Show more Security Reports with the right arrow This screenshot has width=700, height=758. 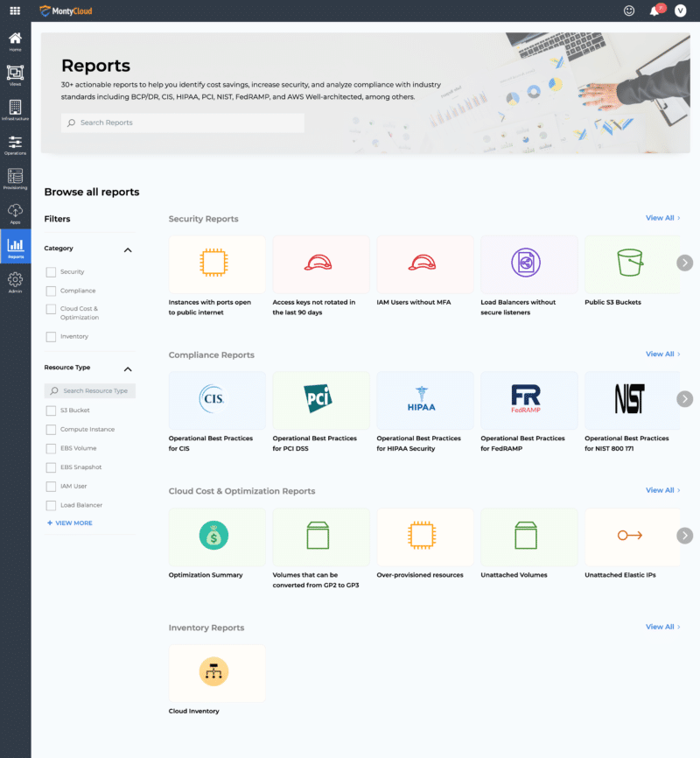click(x=685, y=263)
